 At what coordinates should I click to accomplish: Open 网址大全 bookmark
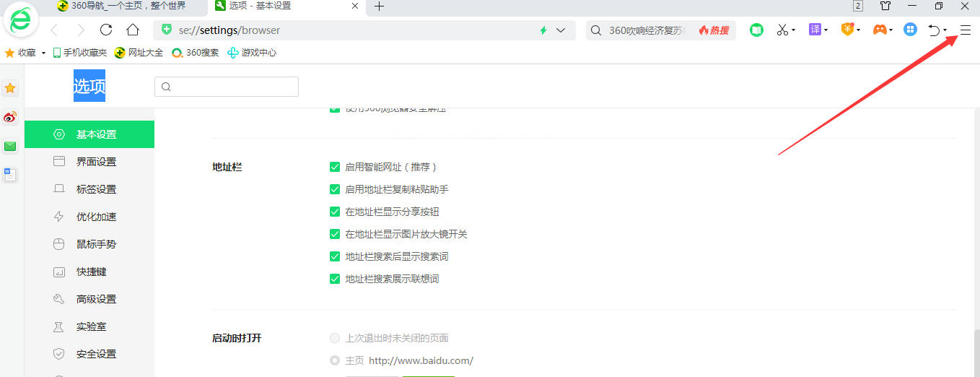(139, 53)
